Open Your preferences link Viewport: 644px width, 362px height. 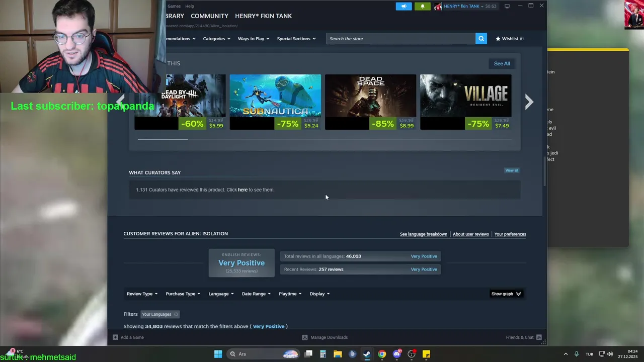point(510,234)
